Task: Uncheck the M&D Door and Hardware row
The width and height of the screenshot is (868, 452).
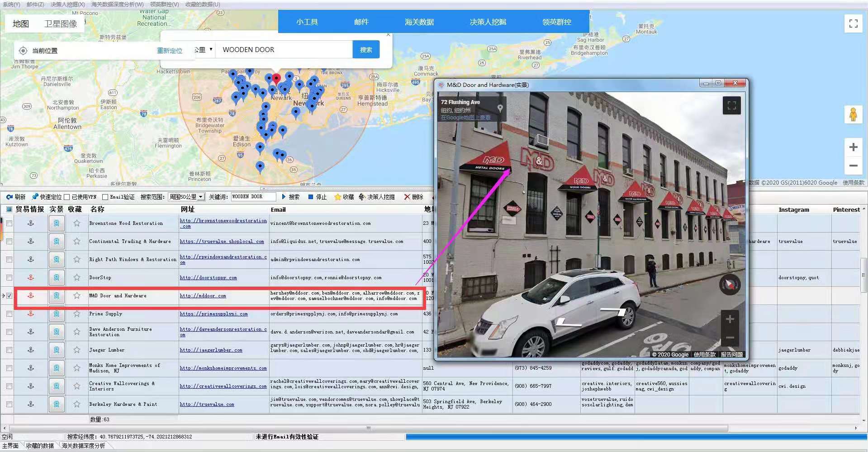Action: (x=9, y=295)
